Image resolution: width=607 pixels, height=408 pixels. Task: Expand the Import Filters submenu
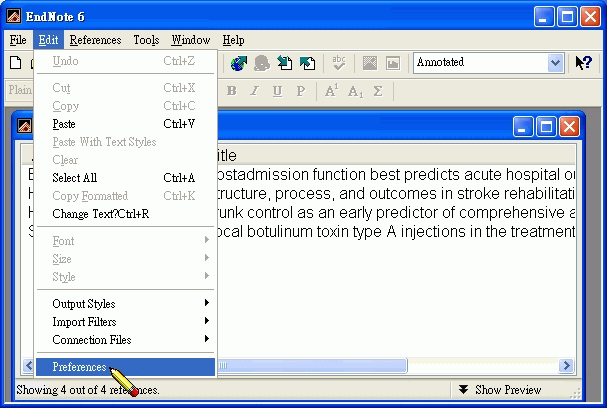125,322
